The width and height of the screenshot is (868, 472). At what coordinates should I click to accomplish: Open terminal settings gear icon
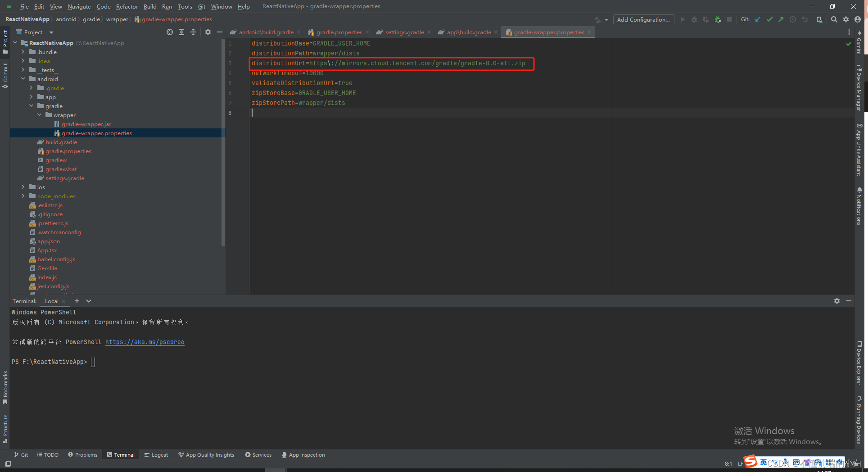[x=837, y=301]
